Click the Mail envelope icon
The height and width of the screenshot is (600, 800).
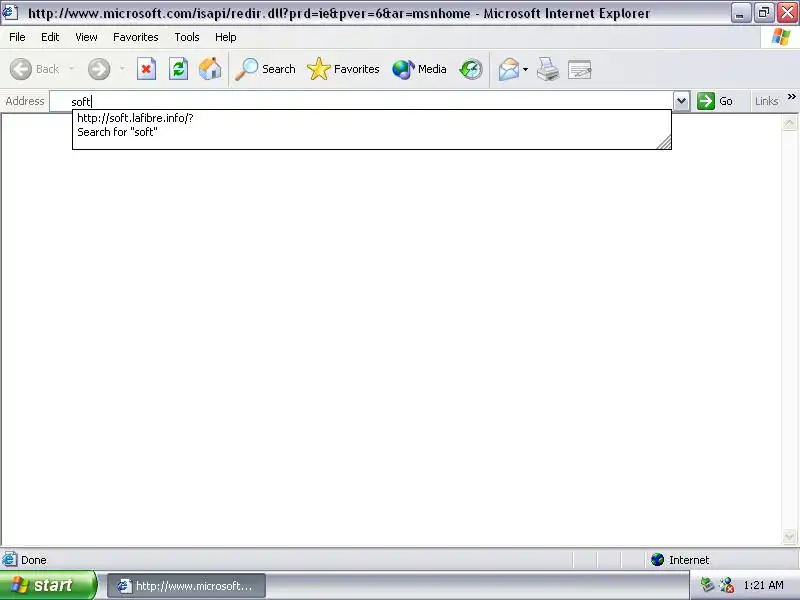(509, 69)
